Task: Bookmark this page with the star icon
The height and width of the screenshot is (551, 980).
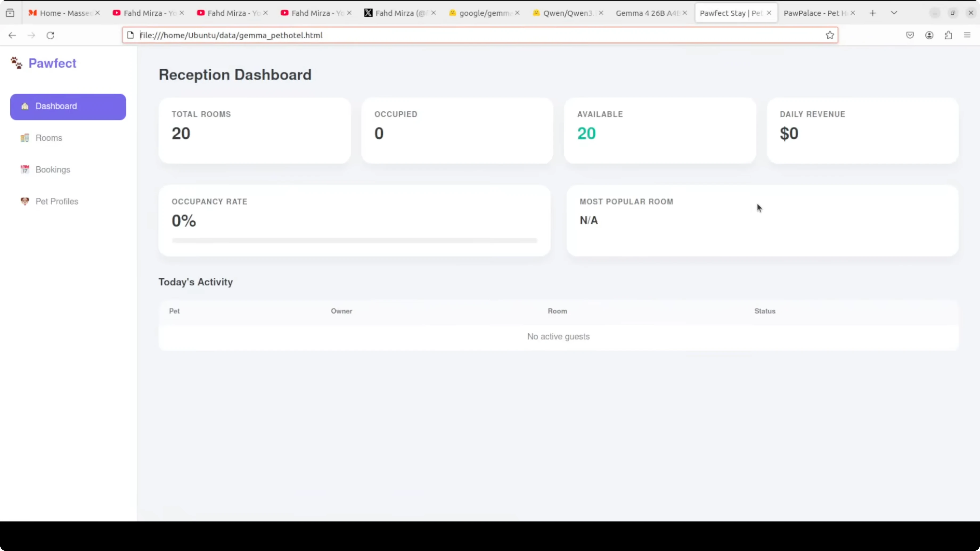Action: (830, 35)
